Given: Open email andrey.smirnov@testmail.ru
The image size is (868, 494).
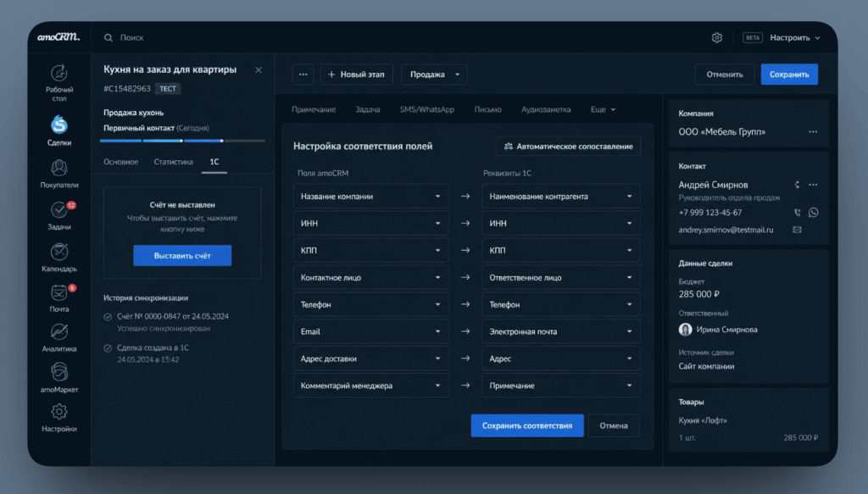Looking at the screenshot, I should coord(726,230).
